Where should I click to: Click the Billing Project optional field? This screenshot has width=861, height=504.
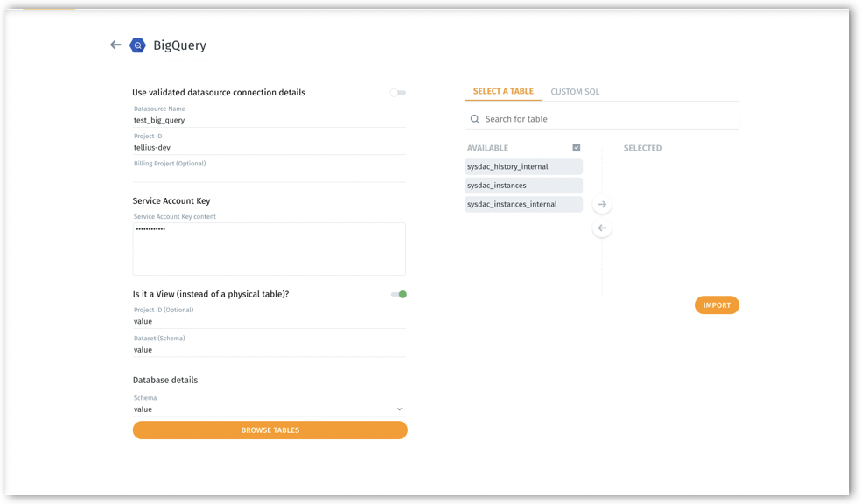coord(269,174)
